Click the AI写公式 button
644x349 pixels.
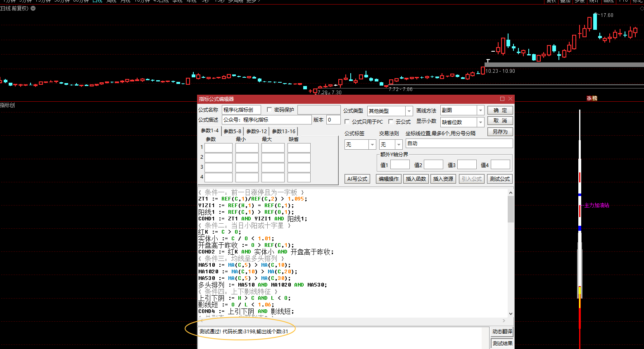click(x=357, y=179)
